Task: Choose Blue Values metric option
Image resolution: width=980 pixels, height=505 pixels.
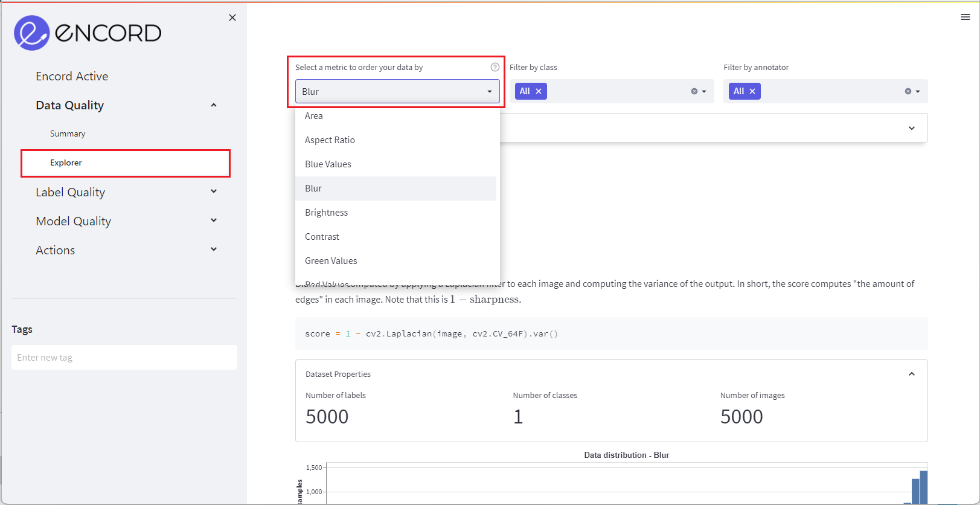Action: pyautogui.click(x=396, y=164)
